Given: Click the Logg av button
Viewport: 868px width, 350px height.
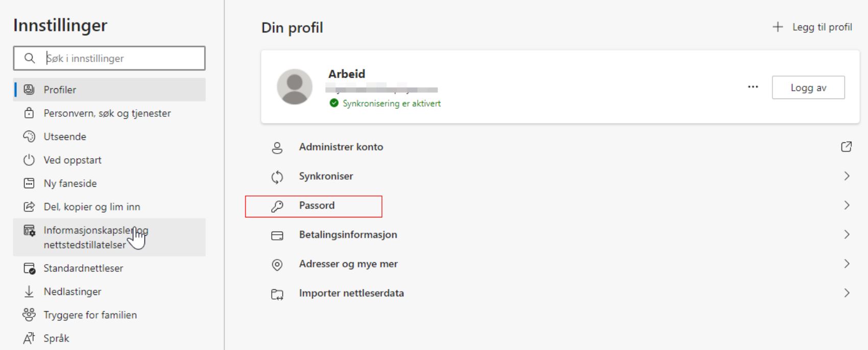Looking at the screenshot, I should pyautogui.click(x=808, y=88).
